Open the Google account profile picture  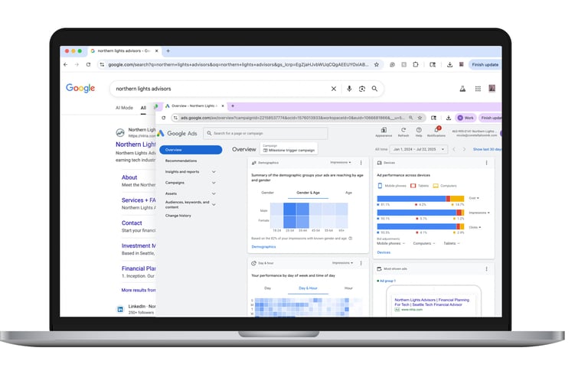[x=492, y=89]
